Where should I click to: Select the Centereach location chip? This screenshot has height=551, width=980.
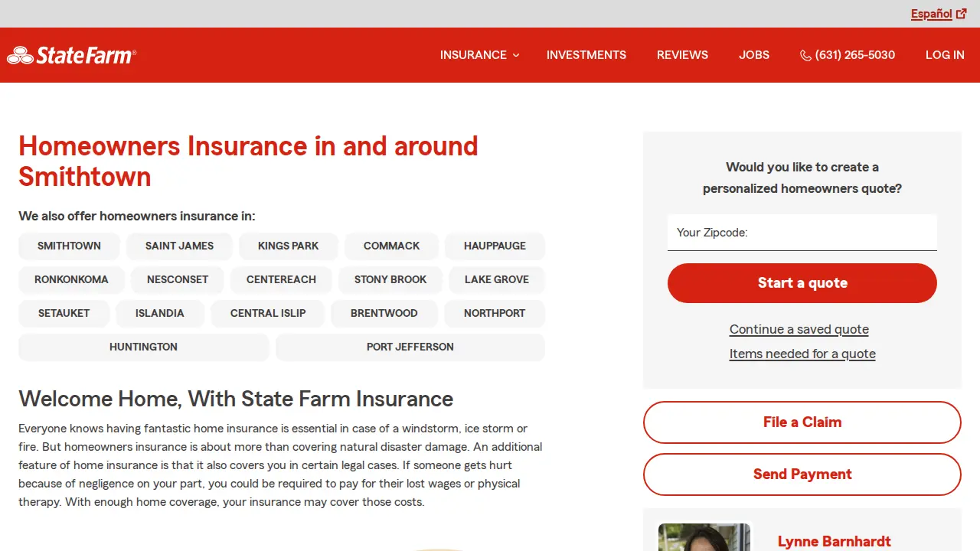click(x=281, y=279)
